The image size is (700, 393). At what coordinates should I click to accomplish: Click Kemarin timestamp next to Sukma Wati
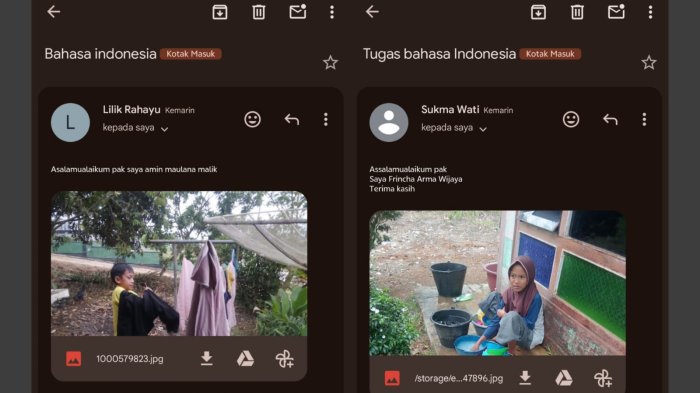tap(498, 110)
